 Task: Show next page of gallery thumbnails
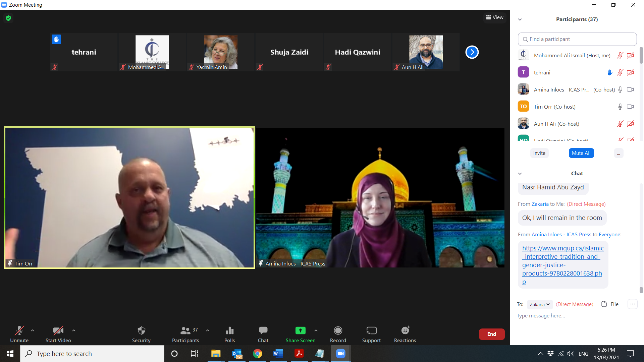(x=472, y=52)
